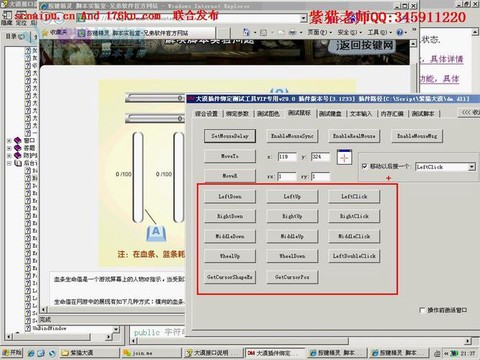Click the IE home icon in command bar
Viewport: 480px width, 360px height.
[x=247, y=32]
